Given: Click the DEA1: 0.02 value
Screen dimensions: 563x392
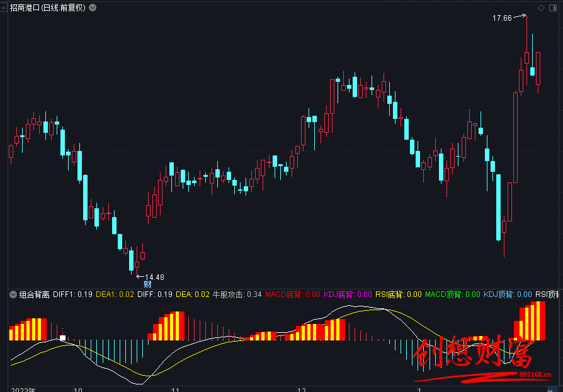Looking at the screenshot, I should 115,294.
